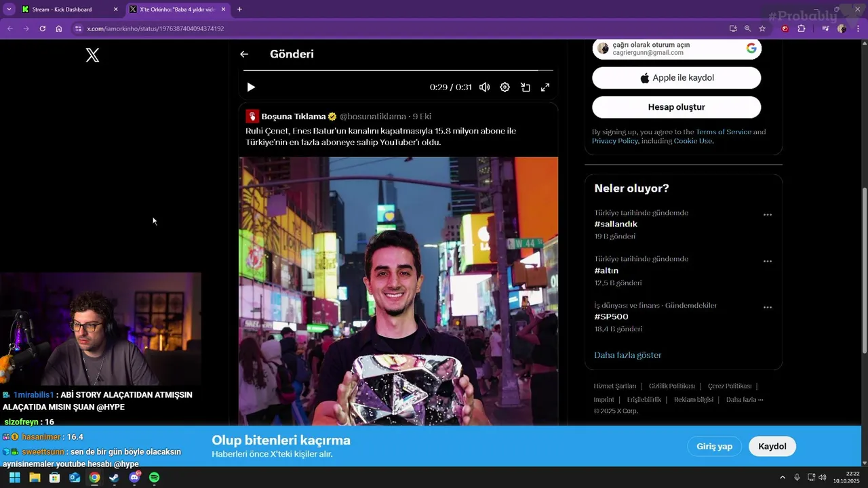Mute the video with the speaker icon
This screenshot has height=488, width=868.
[484, 87]
